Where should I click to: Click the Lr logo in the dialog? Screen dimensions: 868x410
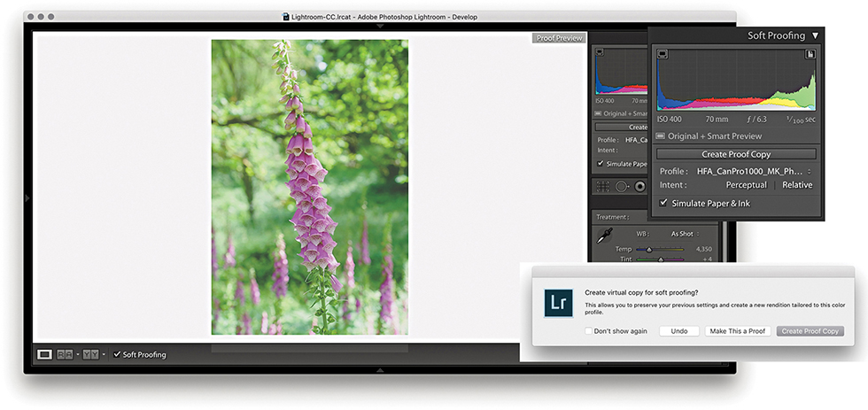559,303
